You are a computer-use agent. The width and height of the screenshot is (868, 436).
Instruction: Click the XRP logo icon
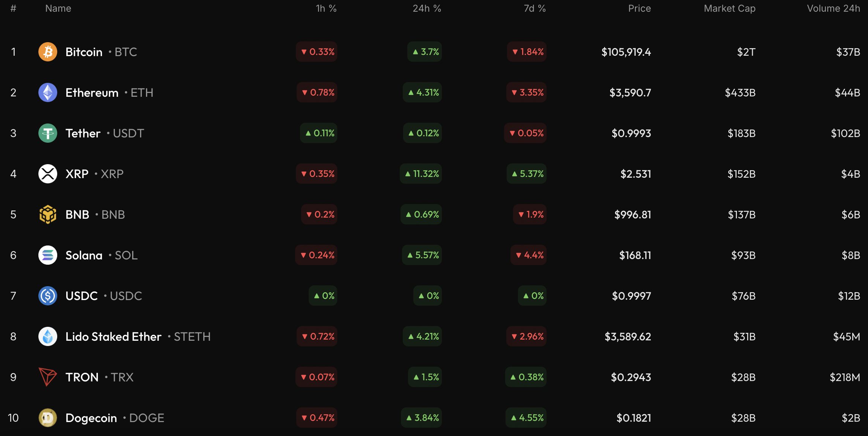coord(48,174)
